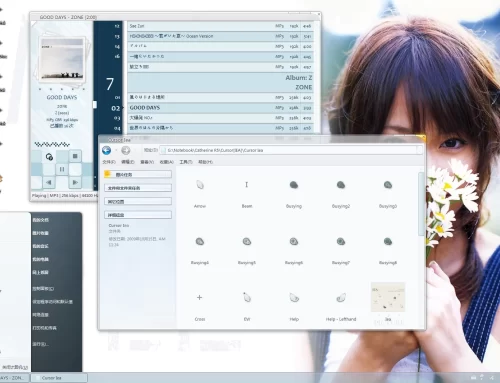Seek within the track on waveform seekbar
This screenshot has width=500, height=383.
(x=52, y=144)
